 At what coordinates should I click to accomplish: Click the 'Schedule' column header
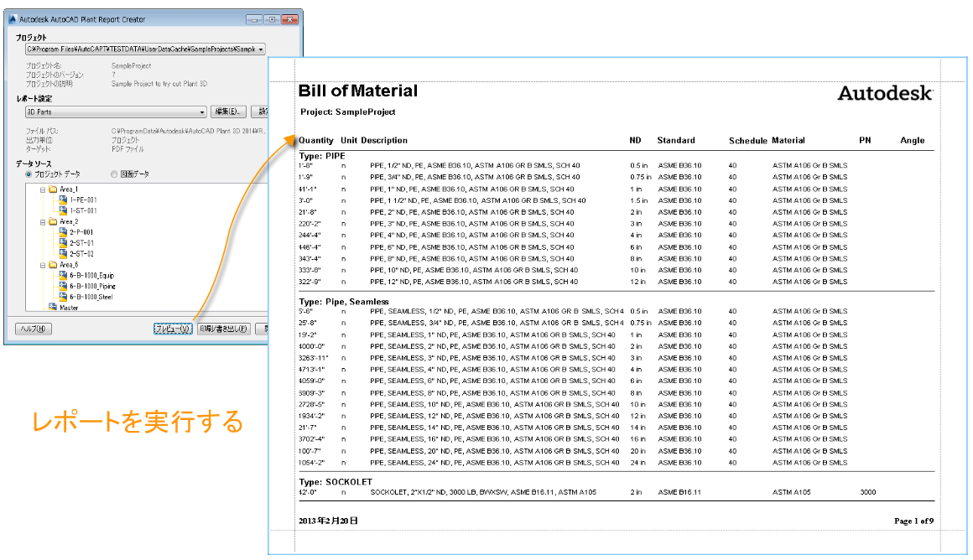pos(747,141)
